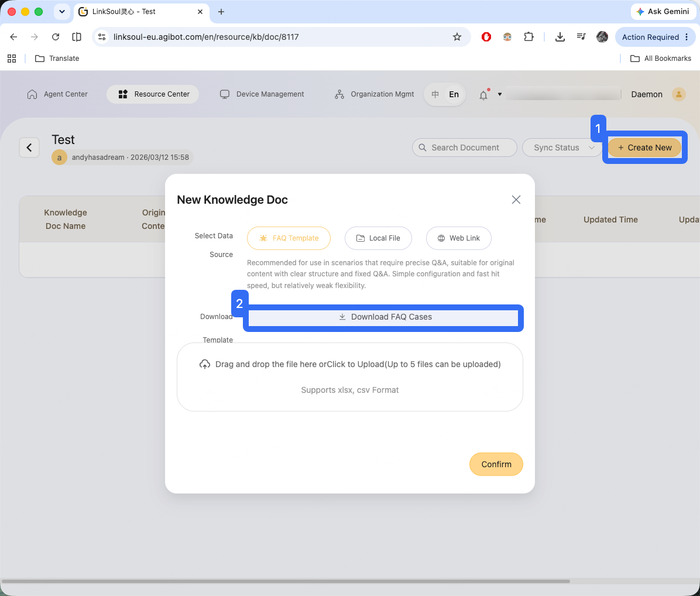Switch to Resource Center

(x=153, y=94)
